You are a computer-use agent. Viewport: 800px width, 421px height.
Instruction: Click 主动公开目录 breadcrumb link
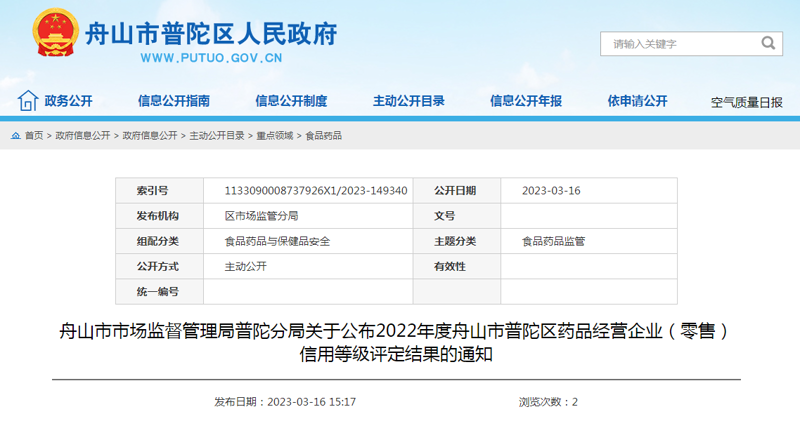click(x=217, y=136)
